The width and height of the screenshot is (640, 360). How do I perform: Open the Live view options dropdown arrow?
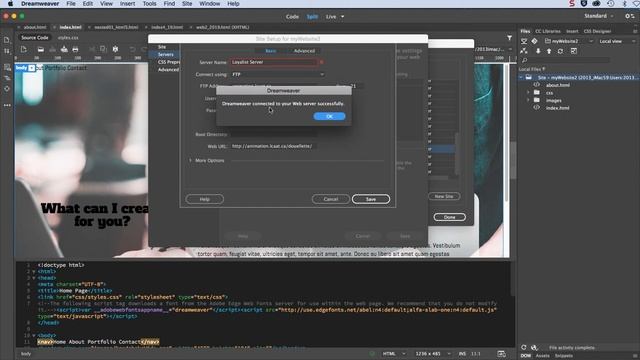tap(342, 17)
